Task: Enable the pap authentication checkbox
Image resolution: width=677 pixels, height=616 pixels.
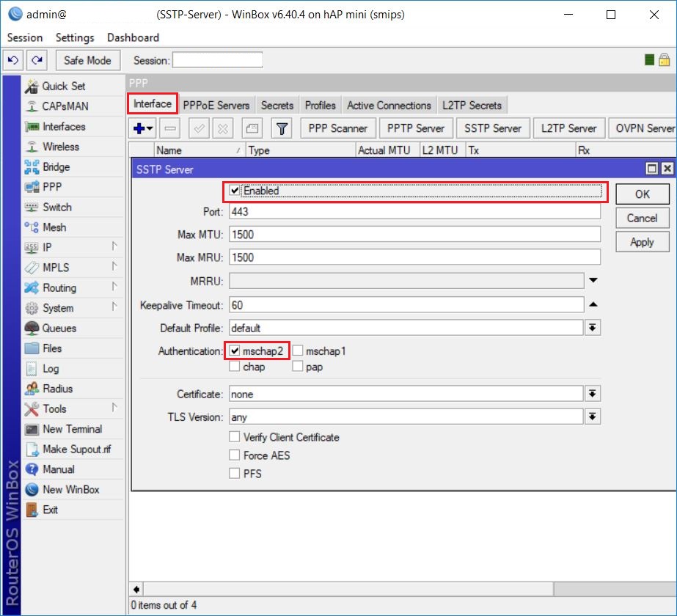Action: tap(298, 367)
